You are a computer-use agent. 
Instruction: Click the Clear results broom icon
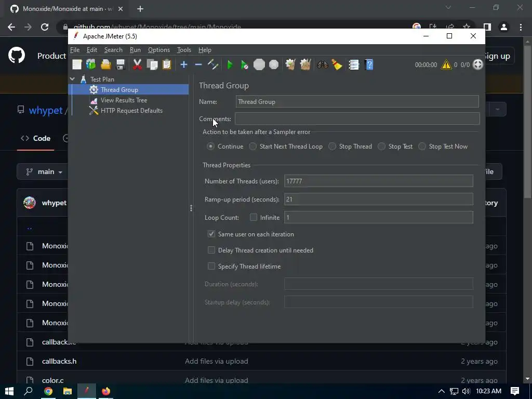290,64
